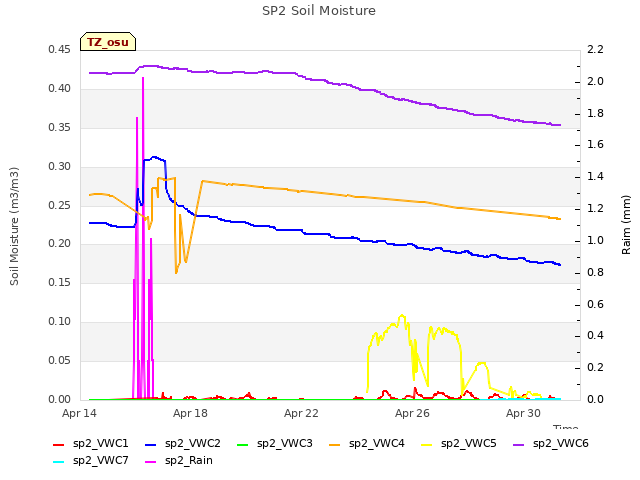
Task: Click the Apr 22 x-axis label
Action: 301,413
